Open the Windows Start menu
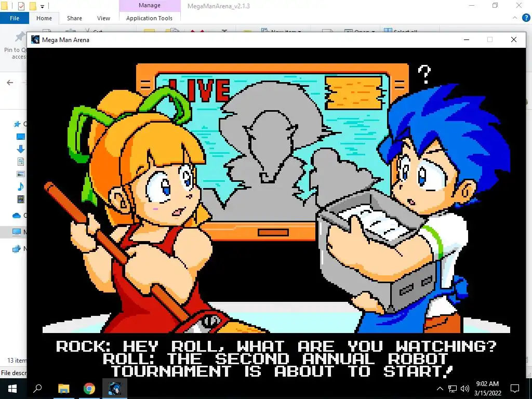The image size is (532, 399). tap(12, 389)
